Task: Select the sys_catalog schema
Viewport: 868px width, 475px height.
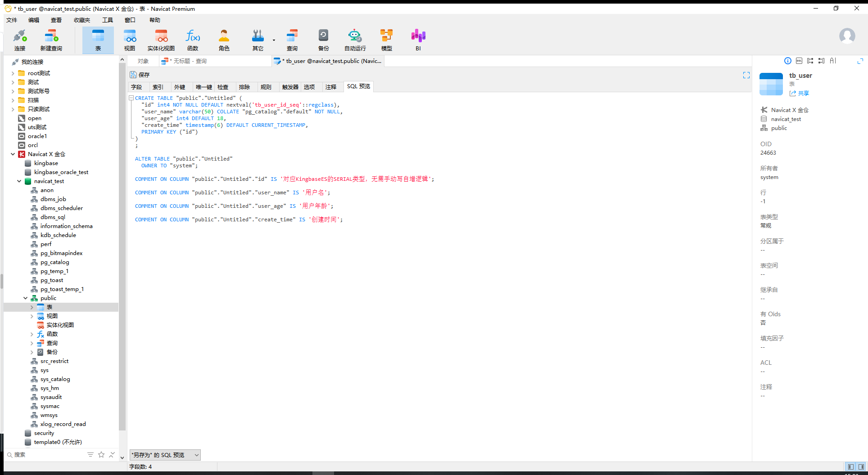Action: point(55,379)
